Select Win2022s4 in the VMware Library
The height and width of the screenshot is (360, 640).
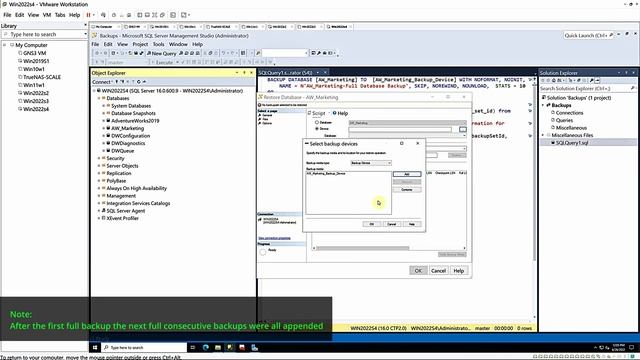pos(36,109)
